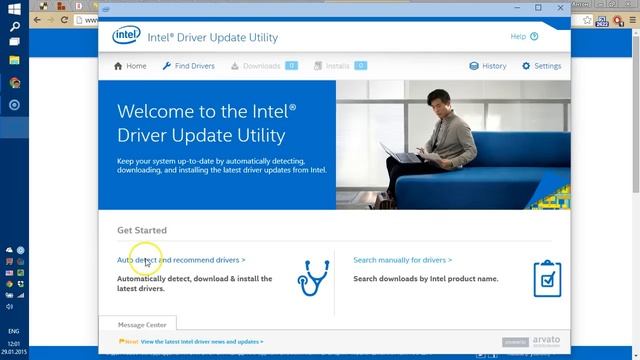
Task: Click the browser address bar
Action: [x=87, y=20]
